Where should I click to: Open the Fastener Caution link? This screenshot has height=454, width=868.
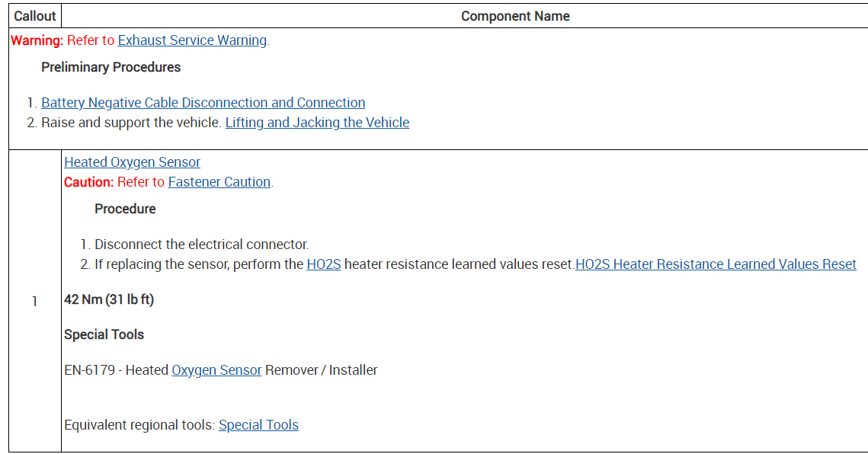[219, 182]
